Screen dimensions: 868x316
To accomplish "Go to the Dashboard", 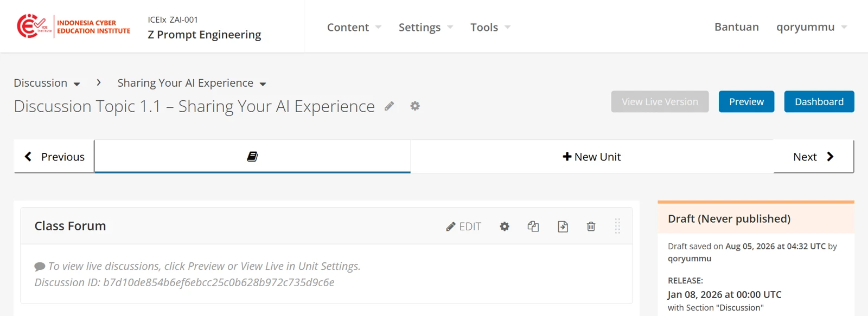I will click(819, 102).
